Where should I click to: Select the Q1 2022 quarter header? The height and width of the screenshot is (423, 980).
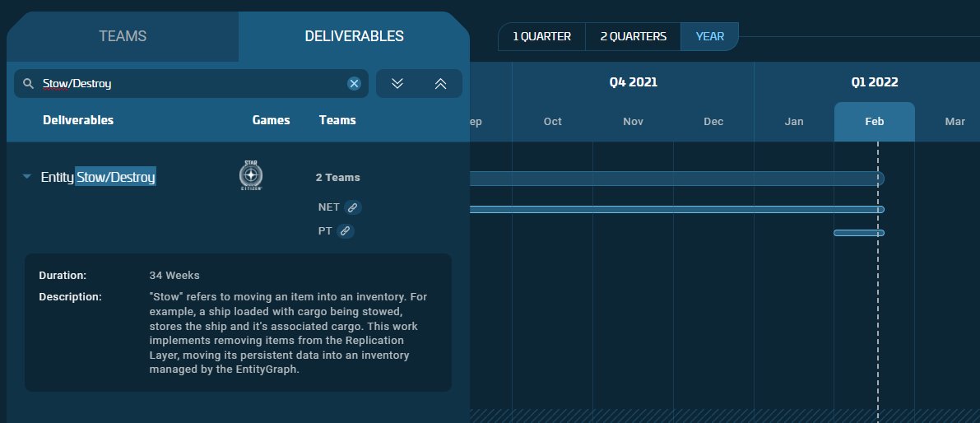(875, 81)
